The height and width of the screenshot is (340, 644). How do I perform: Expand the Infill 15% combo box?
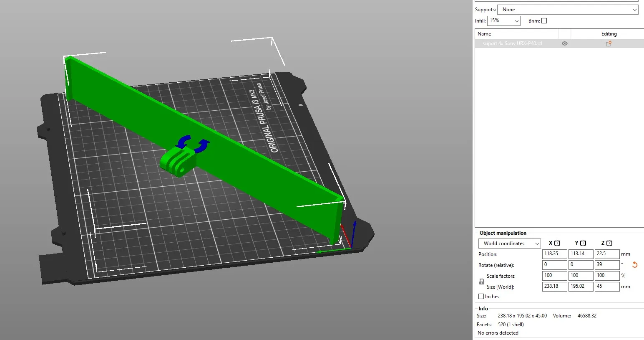(504, 21)
